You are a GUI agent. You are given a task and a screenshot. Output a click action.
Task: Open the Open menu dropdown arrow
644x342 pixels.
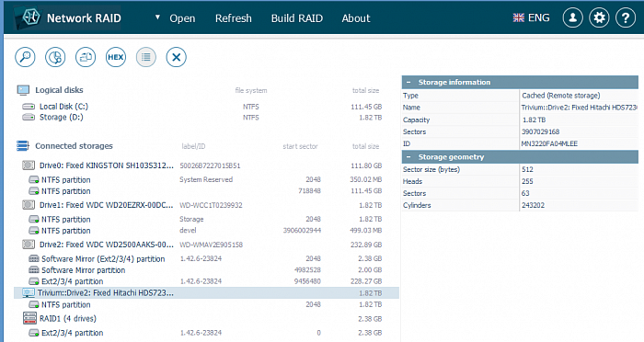pos(157,17)
